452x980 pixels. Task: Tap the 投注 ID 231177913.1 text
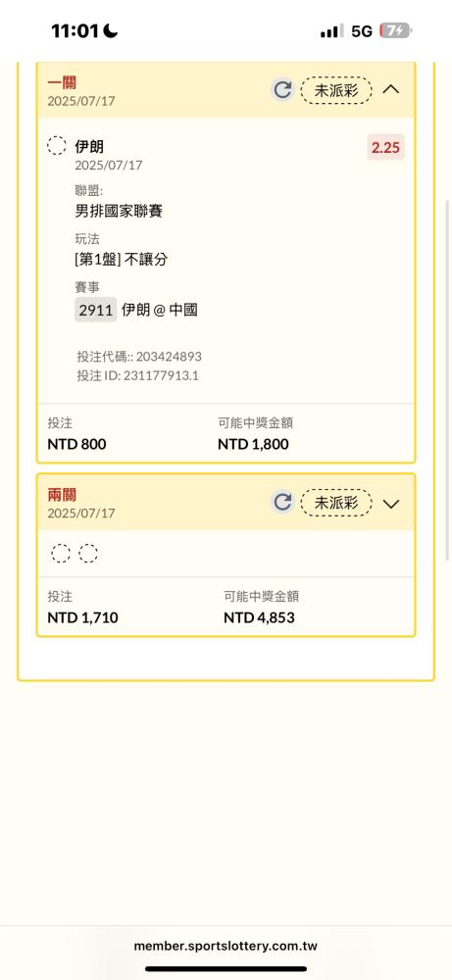coord(138,375)
